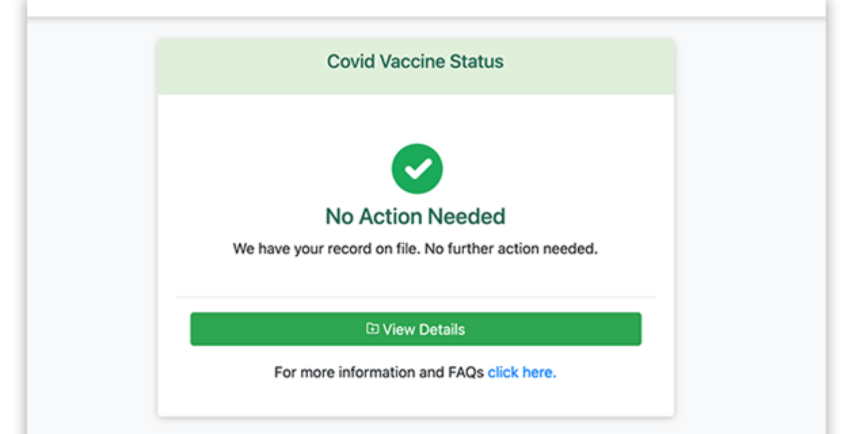Viewport: 868px width, 434px height.
Task: Click the black strip on the right edge
Action: (847, 217)
